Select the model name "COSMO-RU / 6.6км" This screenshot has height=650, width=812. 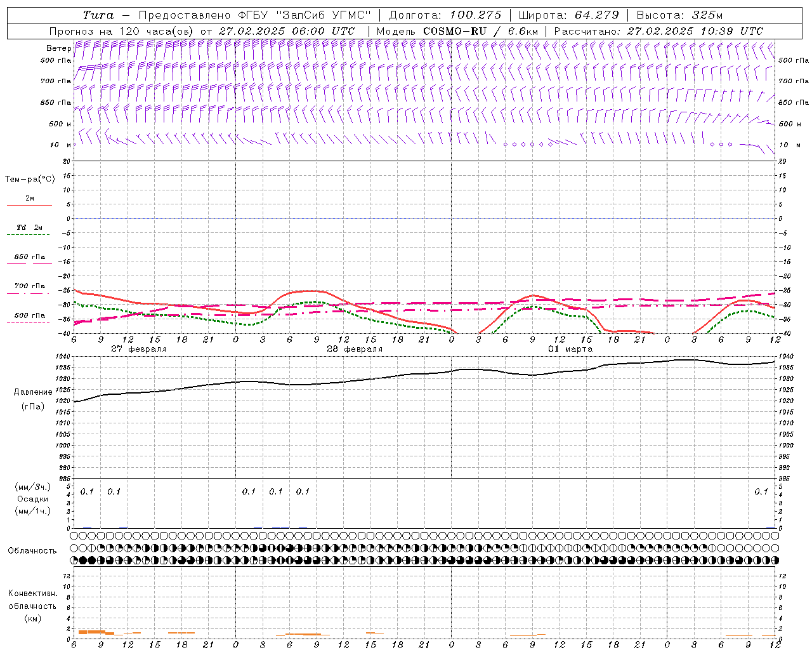pos(480,31)
